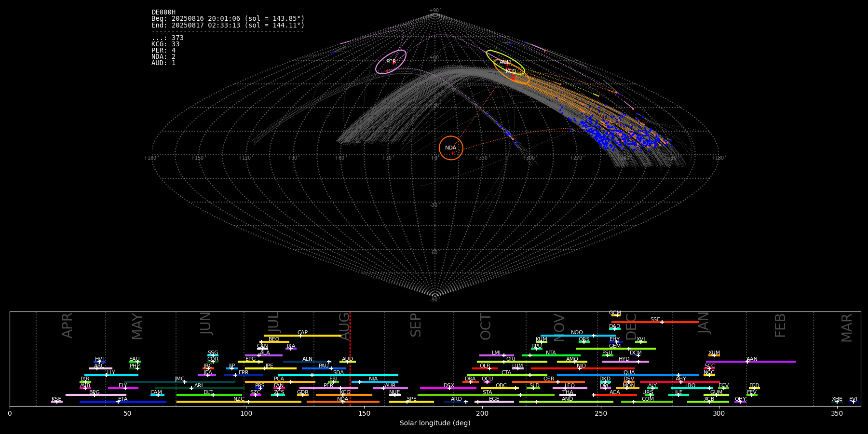
Task: Select the AUD radiant label on sky map
Action: click(505, 62)
